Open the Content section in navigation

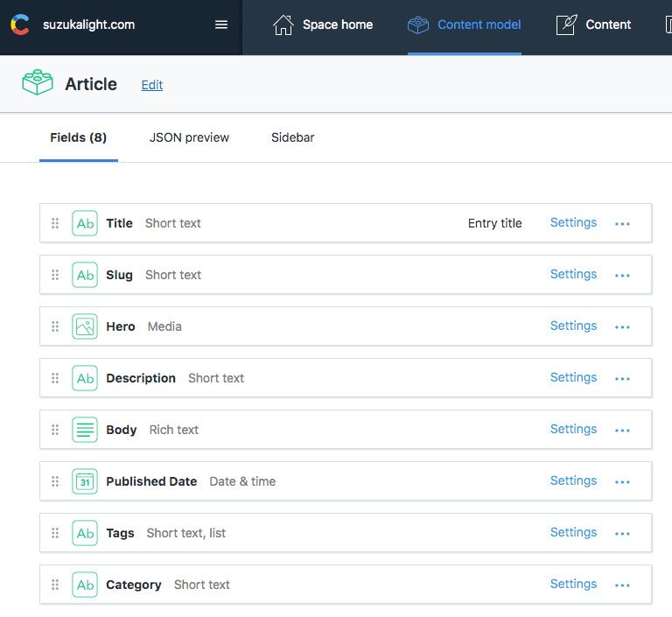click(594, 25)
